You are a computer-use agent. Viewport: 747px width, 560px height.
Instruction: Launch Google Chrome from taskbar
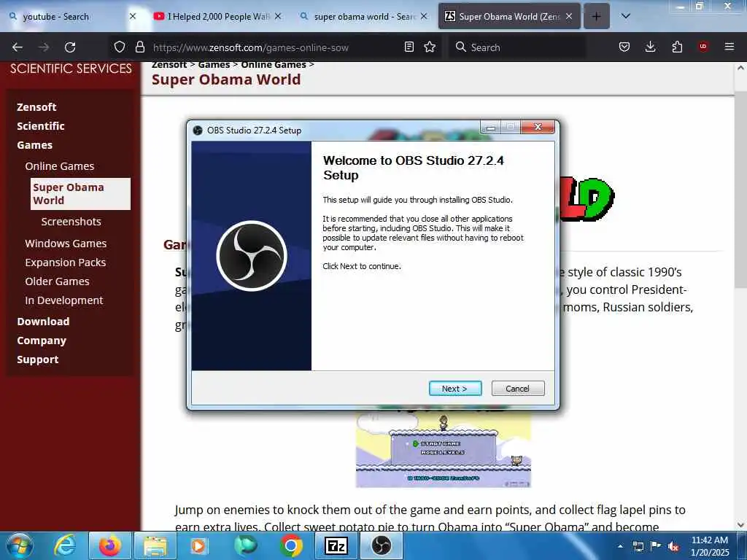click(x=290, y=545)
